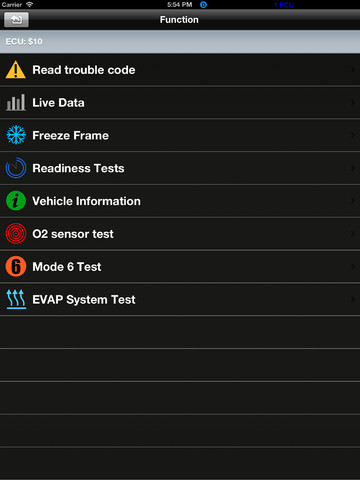Tap the orange Mode 6 number icon
This screenshot has width=360, height=480.
[16, 266]
